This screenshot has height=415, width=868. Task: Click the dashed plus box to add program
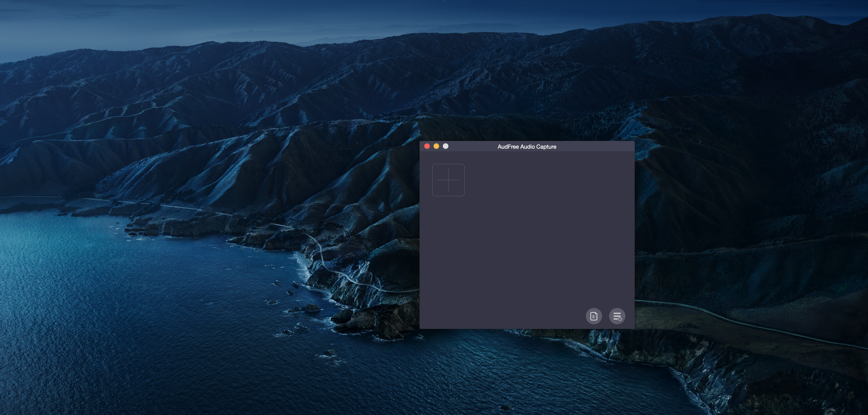click(448, 180)
